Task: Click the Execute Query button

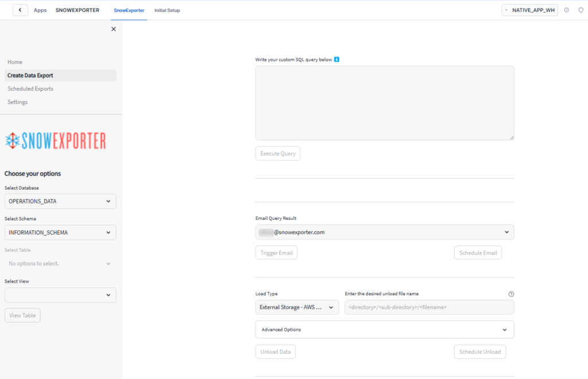Action: point(278,154)
